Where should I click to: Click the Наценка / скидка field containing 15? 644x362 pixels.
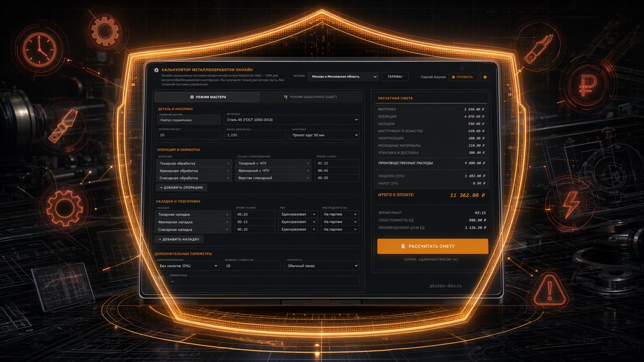251,265
